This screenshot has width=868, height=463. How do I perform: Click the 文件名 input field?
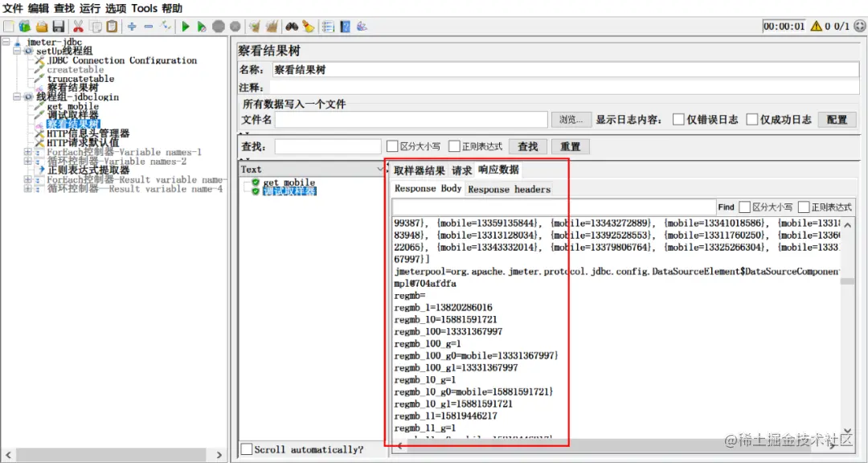coord(411,120)
